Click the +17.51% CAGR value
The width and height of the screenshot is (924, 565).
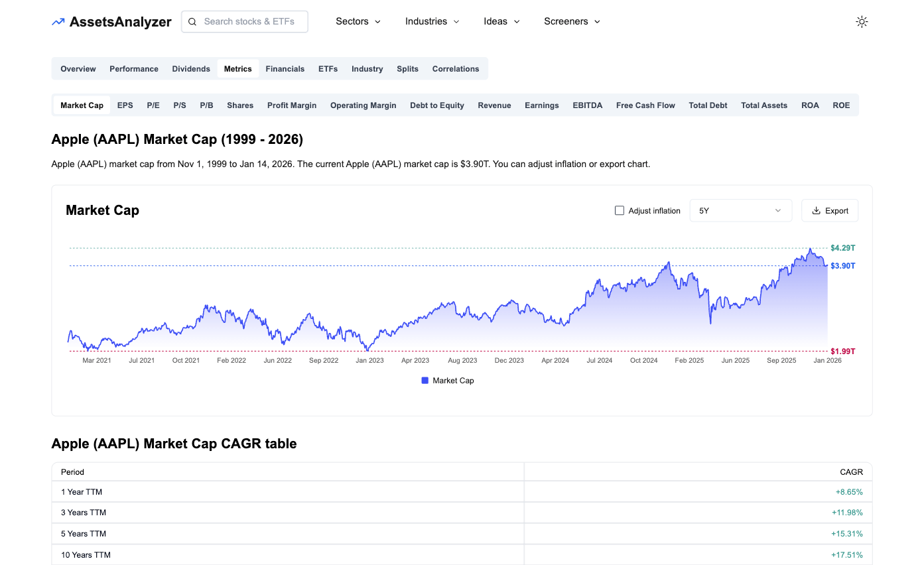tap(847, 555)
